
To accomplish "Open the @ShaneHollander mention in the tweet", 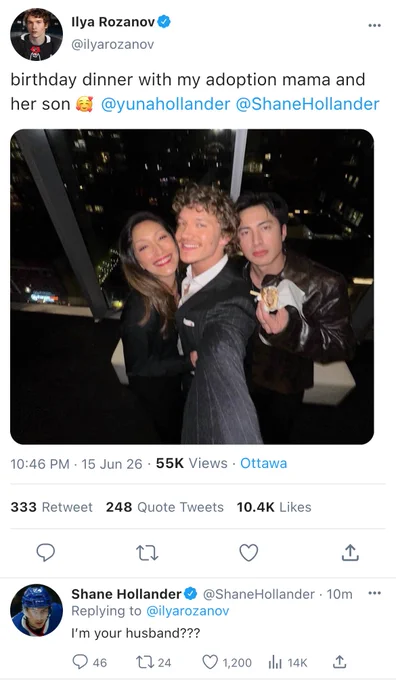I will [308, 104].
